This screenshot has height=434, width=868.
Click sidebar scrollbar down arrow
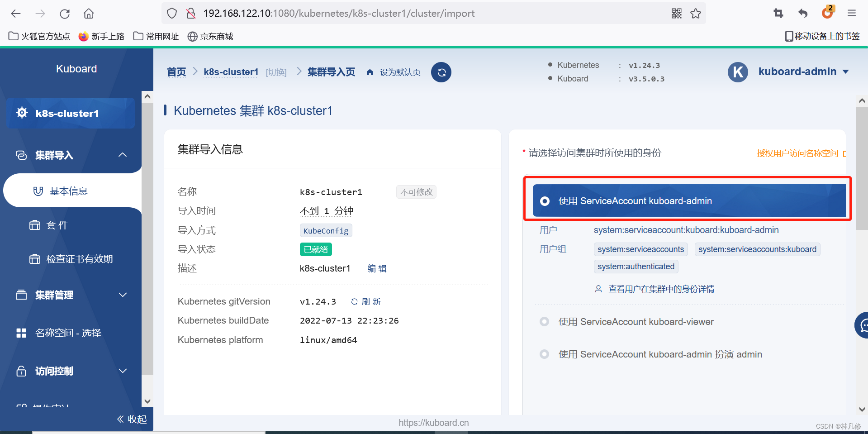click(x=147, y=401)
